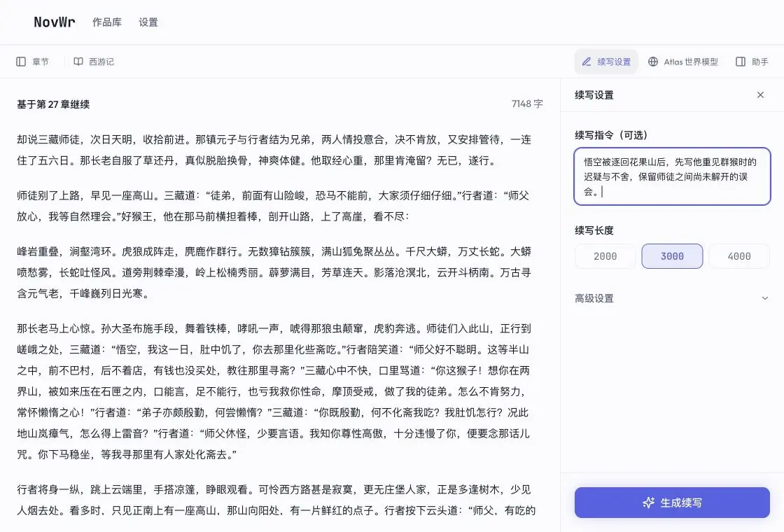This screenshot has height=532, width=784.
Task: Open the 西游记 book title
Action: pos(101,62)
